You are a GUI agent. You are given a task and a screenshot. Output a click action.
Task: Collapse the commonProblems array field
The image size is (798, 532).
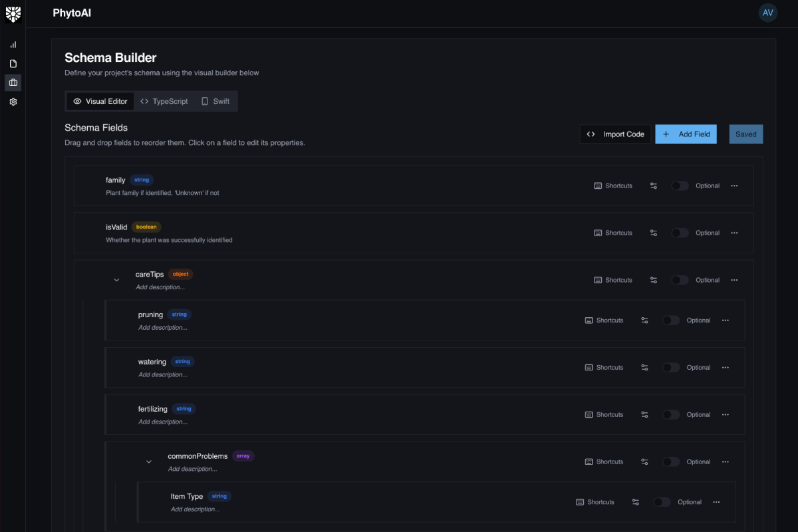point(149,462)
